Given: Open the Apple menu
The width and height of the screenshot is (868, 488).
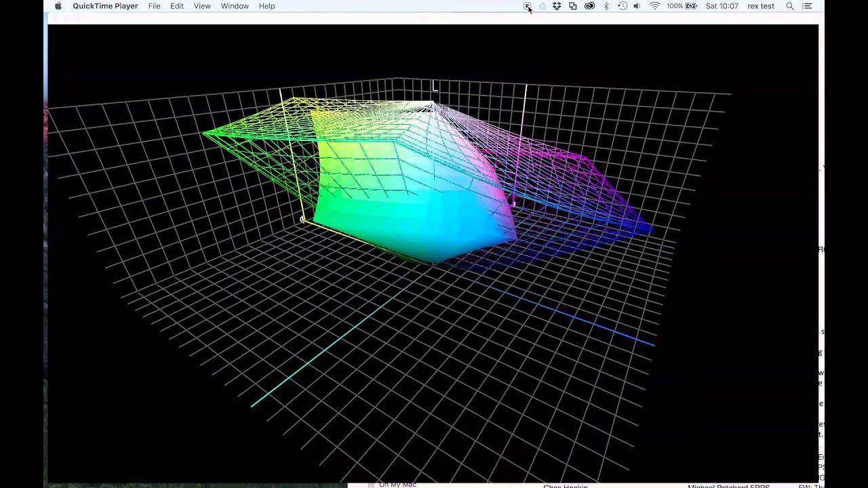Looking at the screenshot, I should coord(58,6).
